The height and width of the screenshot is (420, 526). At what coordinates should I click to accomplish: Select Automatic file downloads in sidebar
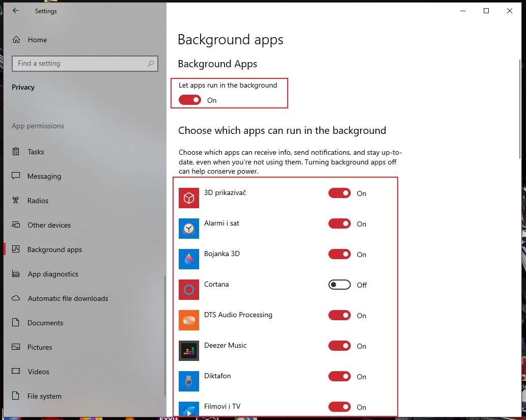pyautogui.click(x=67, y=298)
